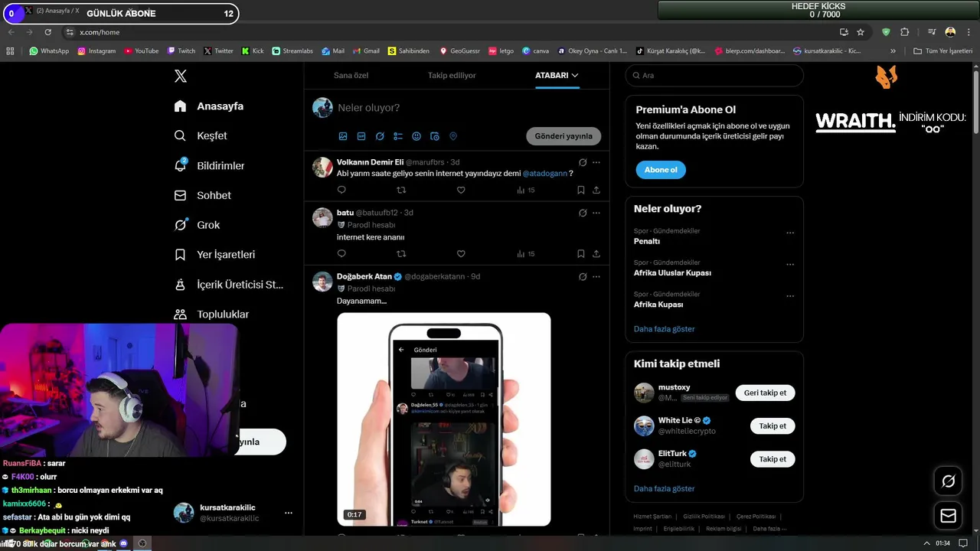Follow ElitTurk with Takip et
This screenshot has height=551, width=980.
[x=773, y=459]
